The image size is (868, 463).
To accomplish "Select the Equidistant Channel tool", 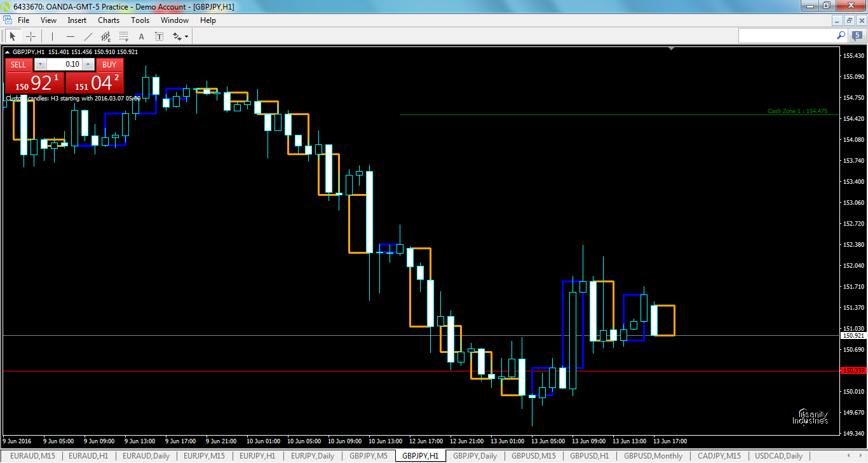I will tap(105, 36).
